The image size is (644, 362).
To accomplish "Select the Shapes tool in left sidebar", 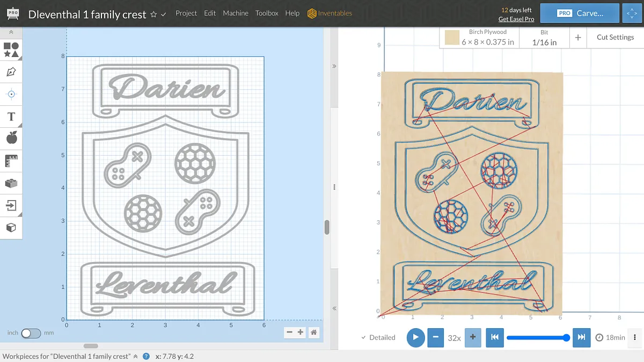I will (11, 50).
